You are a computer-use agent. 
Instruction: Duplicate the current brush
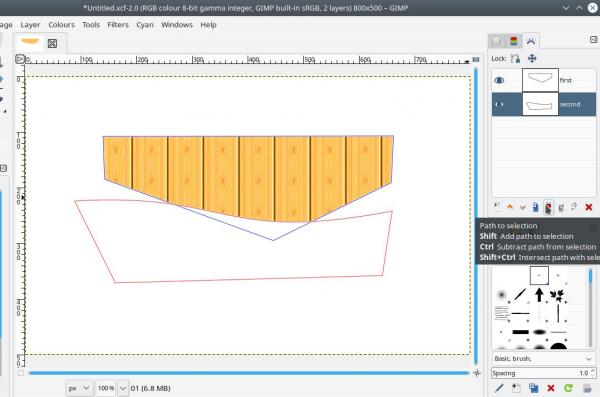(533, 388)
